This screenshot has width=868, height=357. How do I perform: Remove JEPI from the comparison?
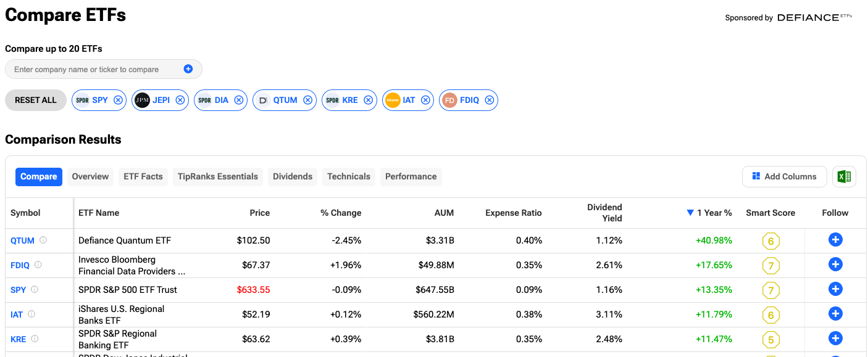pyautogui.click(x=180, y=100)
